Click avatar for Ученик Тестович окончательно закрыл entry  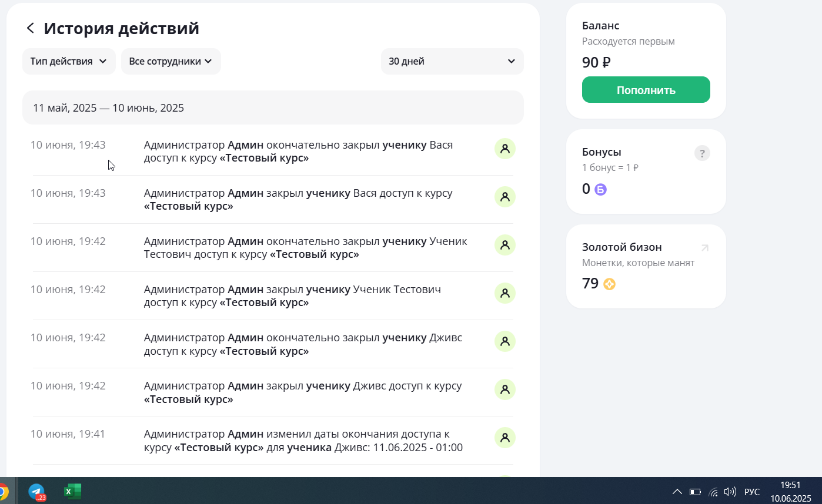(x=504, y=245)
